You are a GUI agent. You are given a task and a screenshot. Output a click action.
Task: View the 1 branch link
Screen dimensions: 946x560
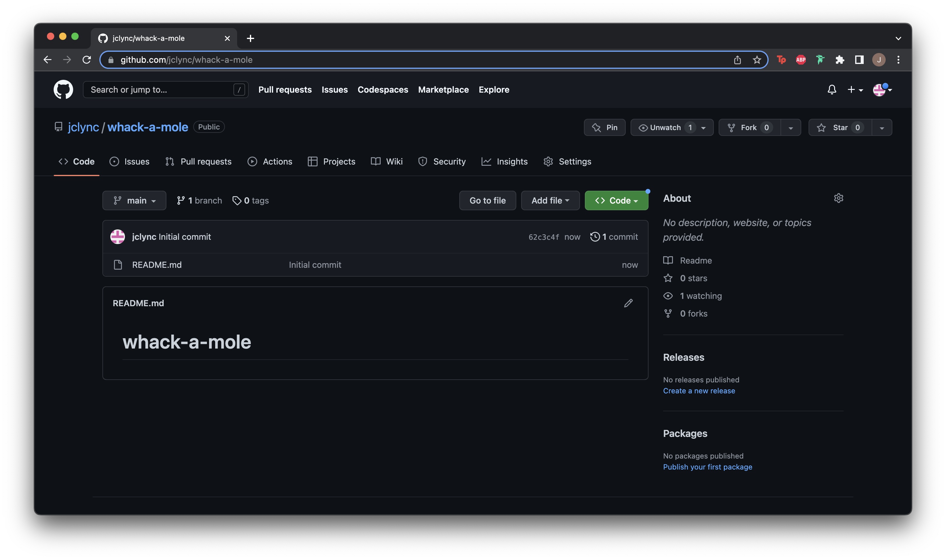199,200
